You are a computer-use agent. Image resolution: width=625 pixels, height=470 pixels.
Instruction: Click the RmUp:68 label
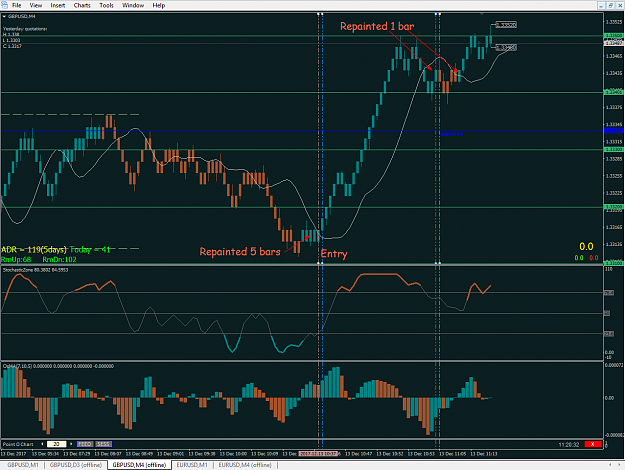coord(16,260)
